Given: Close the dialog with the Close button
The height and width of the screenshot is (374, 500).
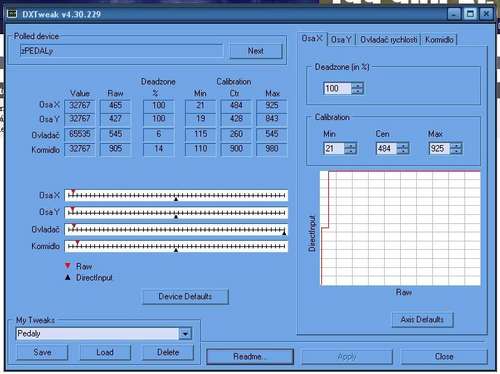Looking at the screenshot, I should 444,357.
